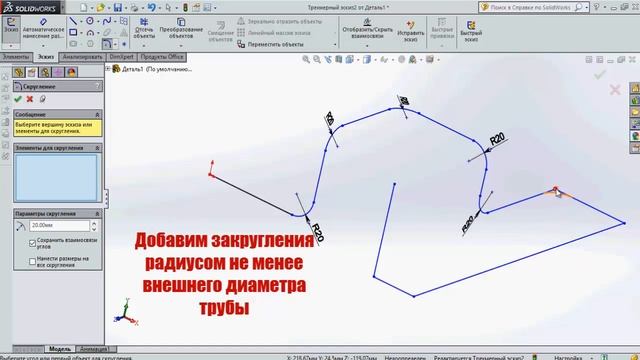The height and width of the screenshot is (360, 640).
Task: Switch to Анализировать tab
Action: tap(82, 57)
